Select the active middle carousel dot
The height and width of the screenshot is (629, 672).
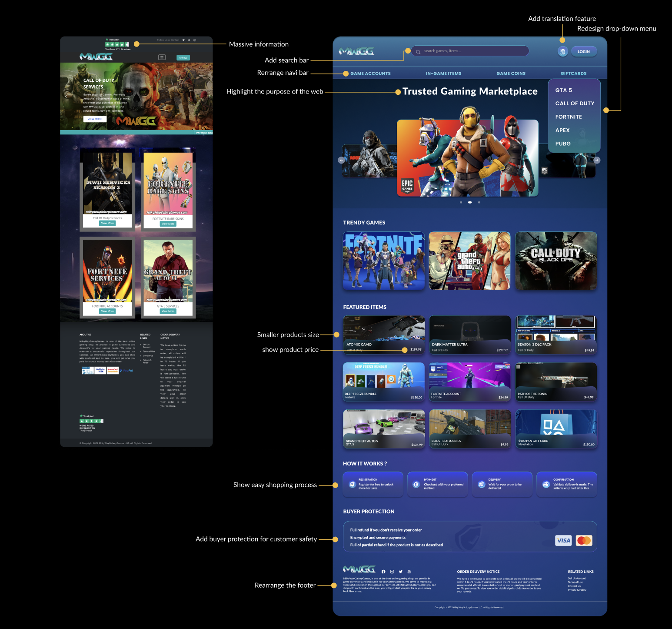(470, 202)
